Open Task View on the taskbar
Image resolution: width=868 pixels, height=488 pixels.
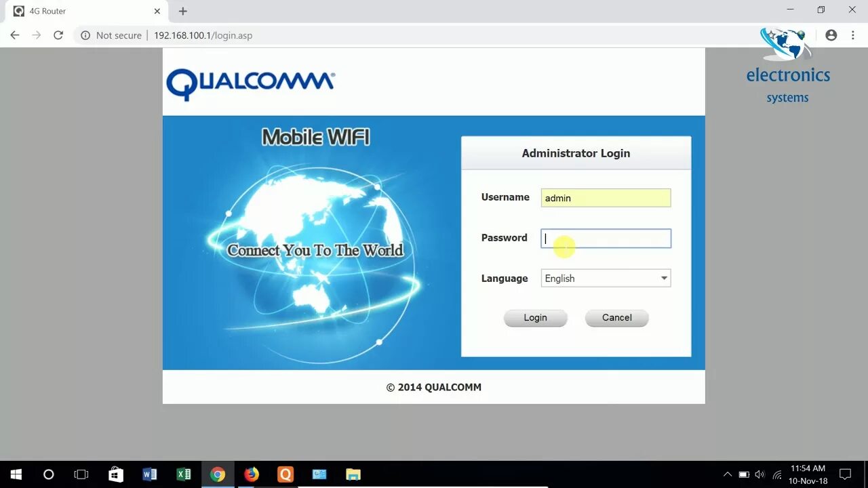[x=81, y=474]
